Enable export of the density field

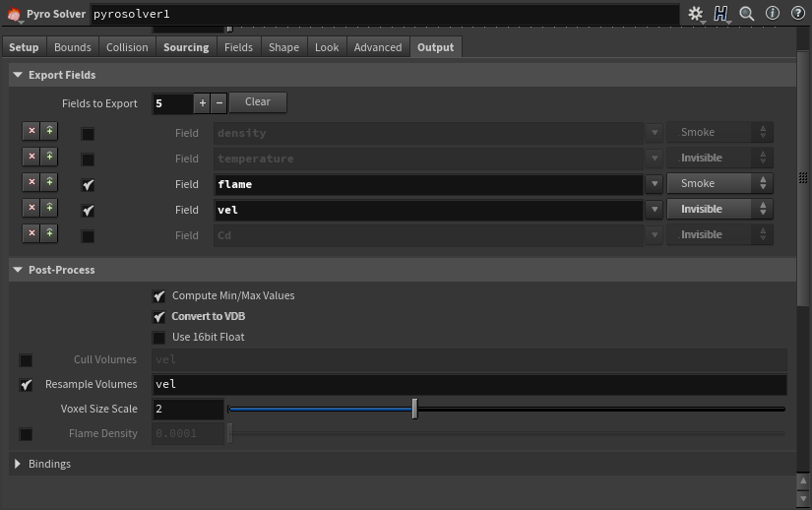pyautogui.click(x=88, y=133)
